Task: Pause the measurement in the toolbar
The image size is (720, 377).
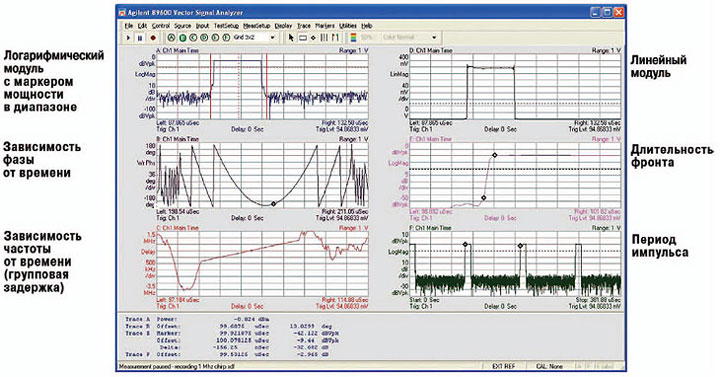Action: [x=140, y=38]
